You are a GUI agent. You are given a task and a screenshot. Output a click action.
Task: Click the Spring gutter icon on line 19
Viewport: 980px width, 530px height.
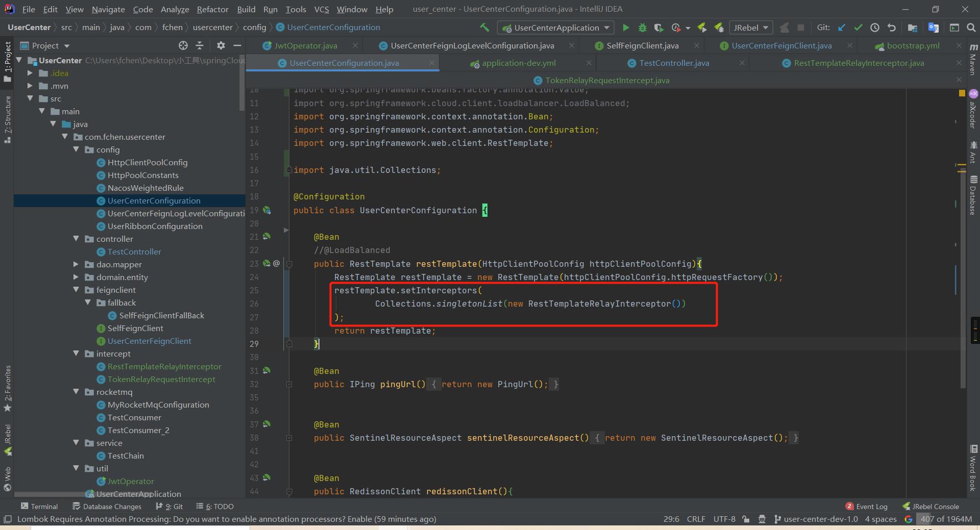267,210
